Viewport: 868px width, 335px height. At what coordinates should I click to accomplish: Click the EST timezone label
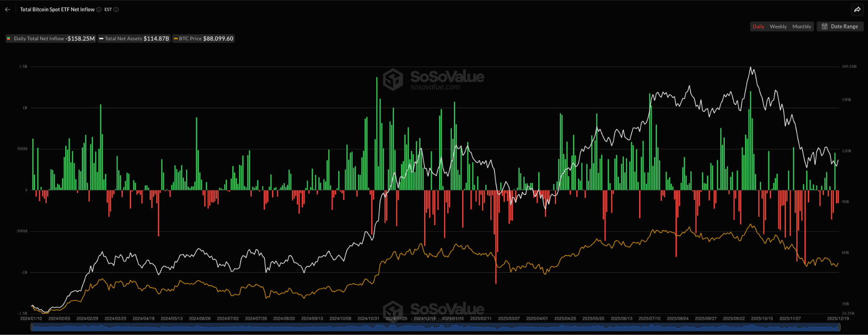coord(108,9)
